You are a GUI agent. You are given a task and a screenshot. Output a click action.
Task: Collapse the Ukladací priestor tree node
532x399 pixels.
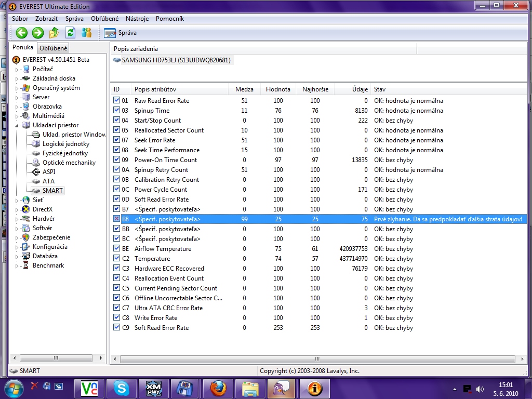(17, 126)
